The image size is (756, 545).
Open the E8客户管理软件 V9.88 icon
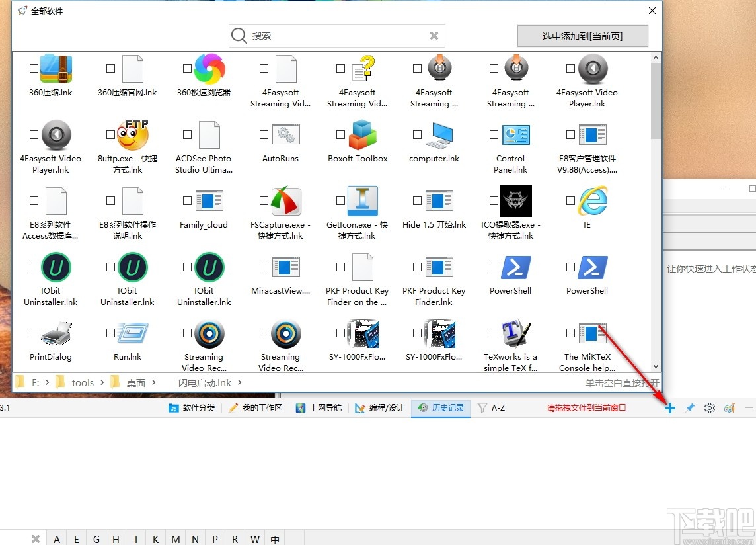pyautogui.click(x=593, y=135)
